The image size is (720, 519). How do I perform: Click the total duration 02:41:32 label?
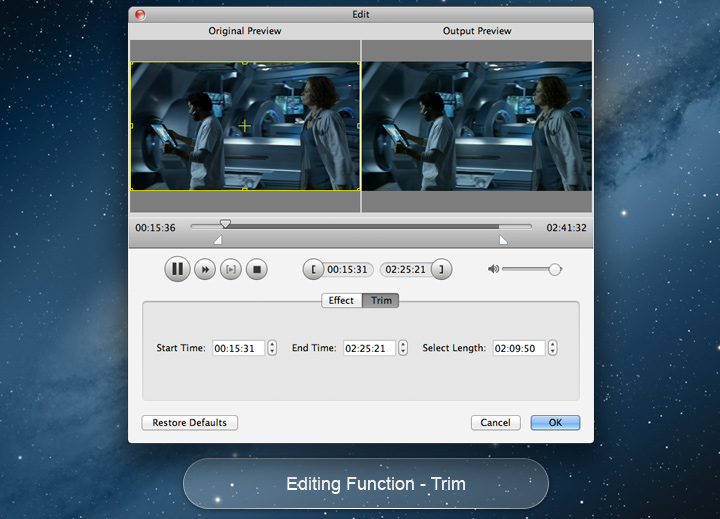[566, 228]
